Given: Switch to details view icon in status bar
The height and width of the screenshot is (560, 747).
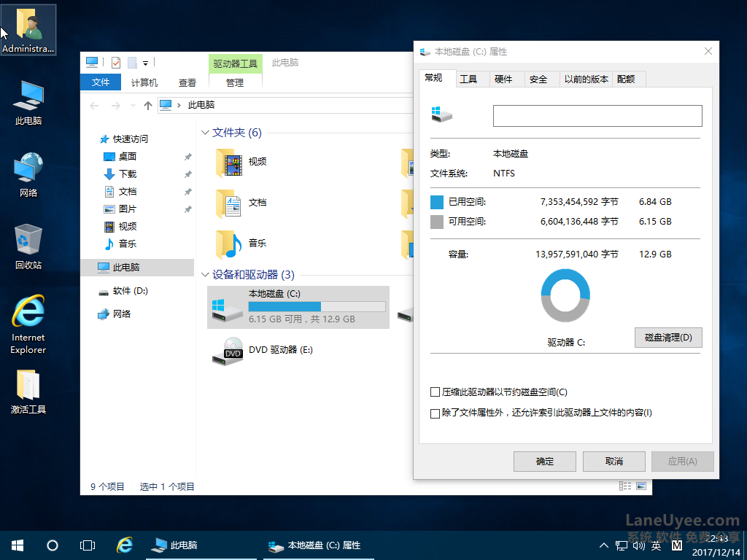Looking at the screenshot, I should coord(625,486).
